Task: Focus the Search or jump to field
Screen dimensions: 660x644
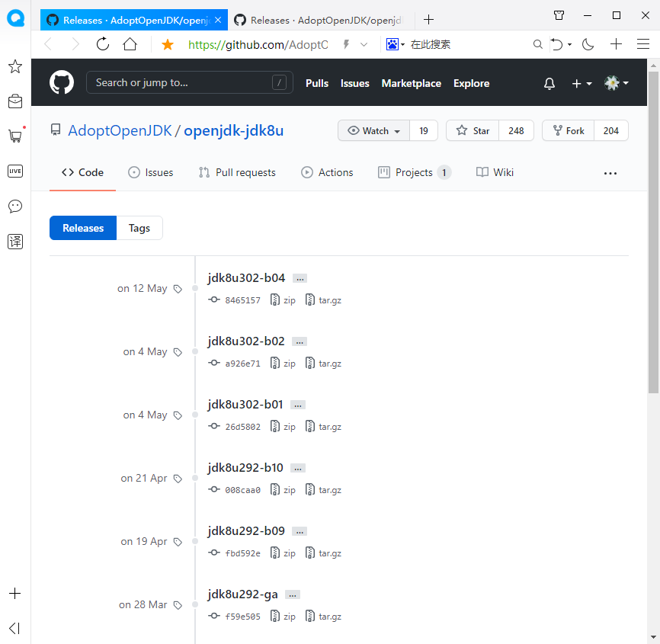Action: pyautogui.click(x=190, y=82)
